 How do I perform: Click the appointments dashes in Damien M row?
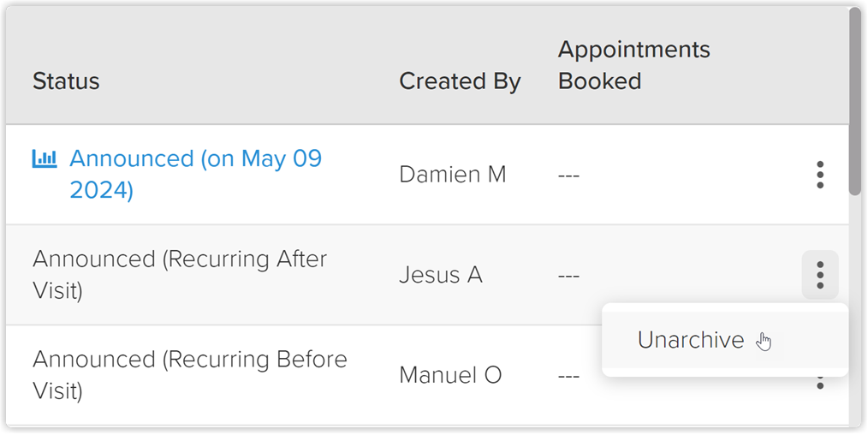point(568,176)
